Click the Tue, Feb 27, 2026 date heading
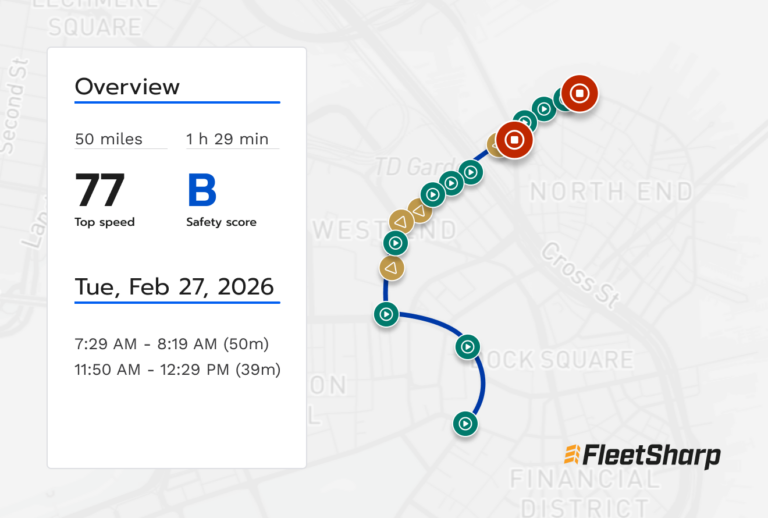The width and height of the screenshot is (768, 518). tap(174, 288)
